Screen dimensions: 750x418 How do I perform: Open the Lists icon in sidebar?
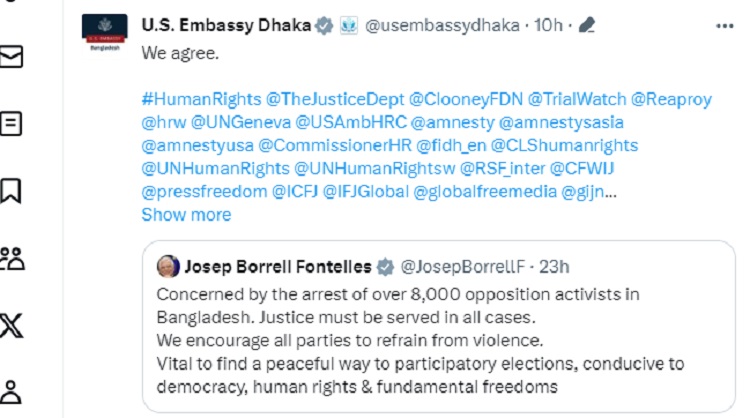11,124
